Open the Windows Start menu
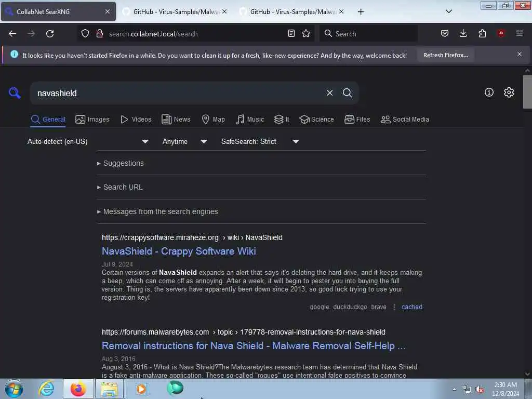Screen dimensions: 532x399 (14, 389)
